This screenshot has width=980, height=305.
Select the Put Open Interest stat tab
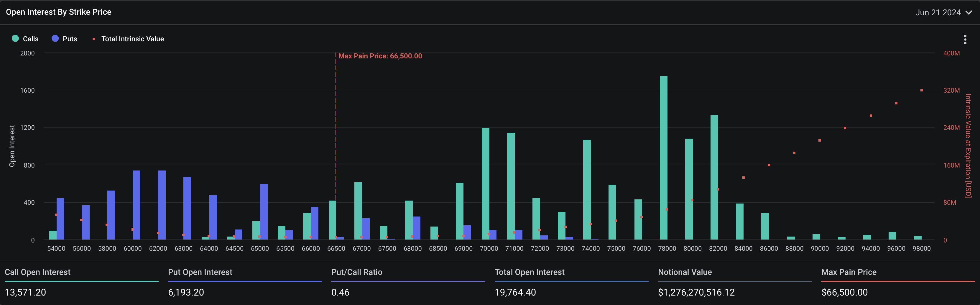tap(200, 272)
